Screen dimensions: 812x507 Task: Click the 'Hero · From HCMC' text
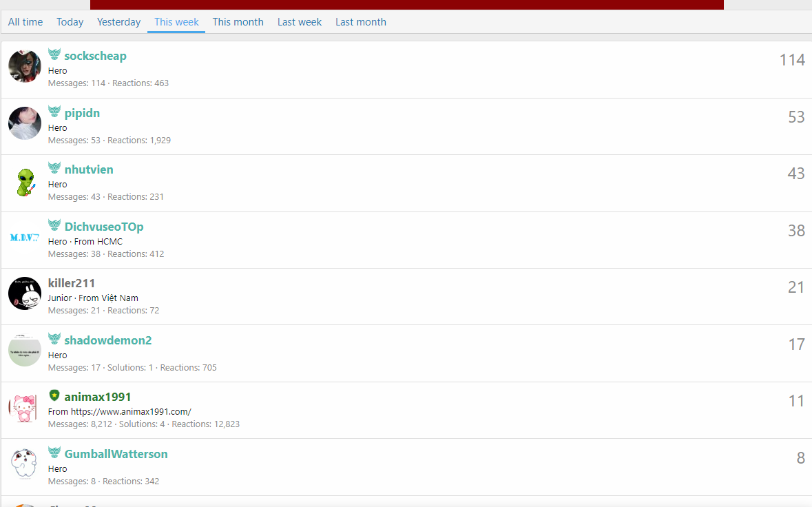coord(85,241)
